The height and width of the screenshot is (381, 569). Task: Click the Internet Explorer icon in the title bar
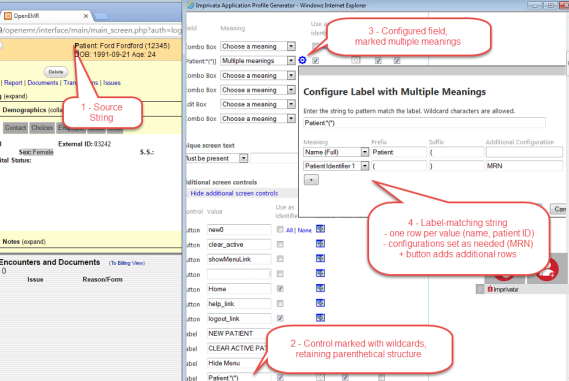pyautogui.click(x=191, y=5)
